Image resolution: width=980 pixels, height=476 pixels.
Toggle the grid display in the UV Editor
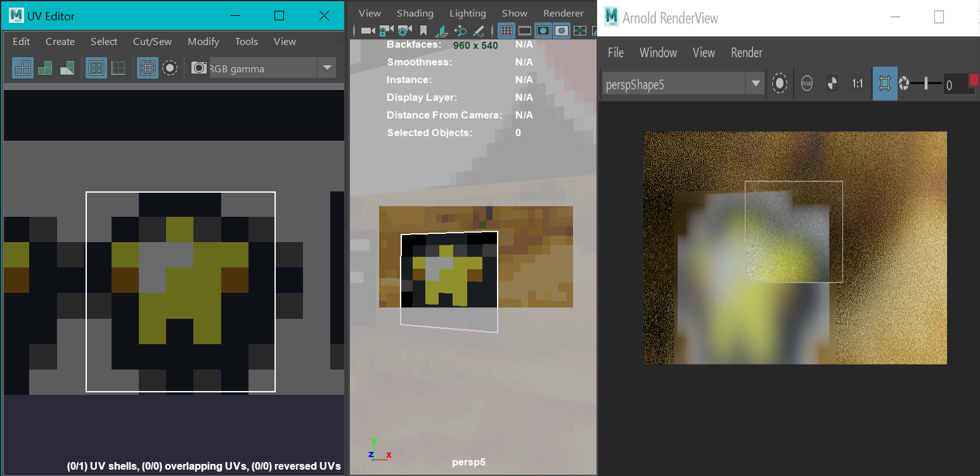click(x=147, y=68)
